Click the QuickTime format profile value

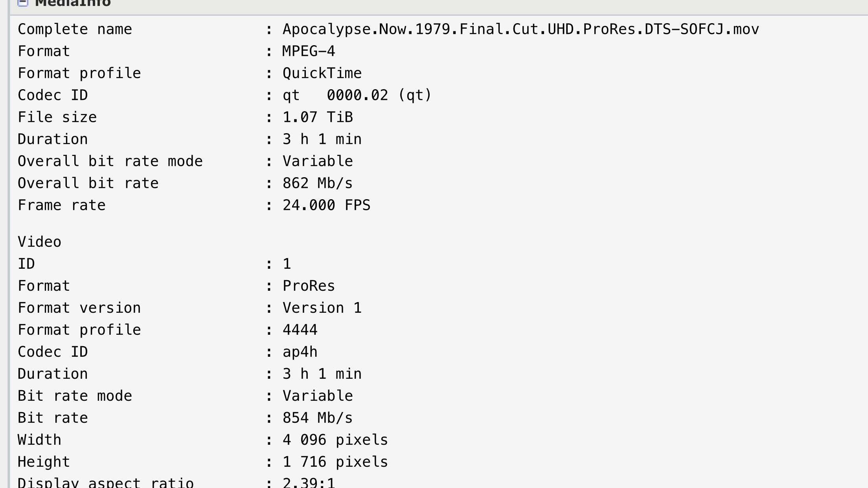click(322, 73)
